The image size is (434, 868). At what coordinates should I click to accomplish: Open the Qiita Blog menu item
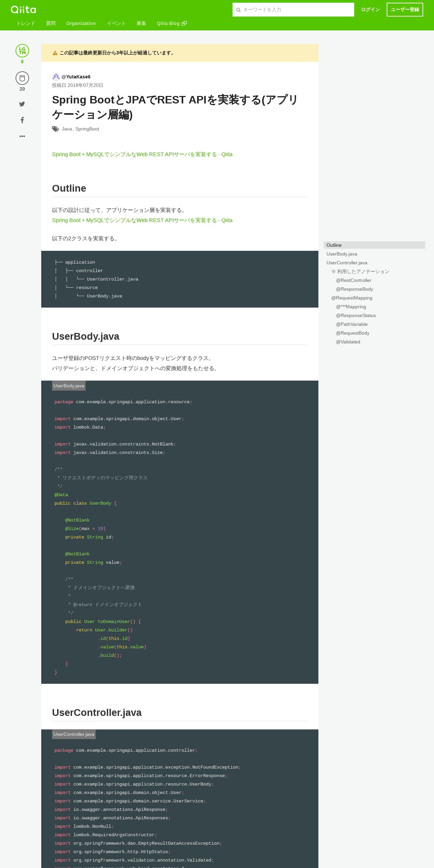[172, 23]
